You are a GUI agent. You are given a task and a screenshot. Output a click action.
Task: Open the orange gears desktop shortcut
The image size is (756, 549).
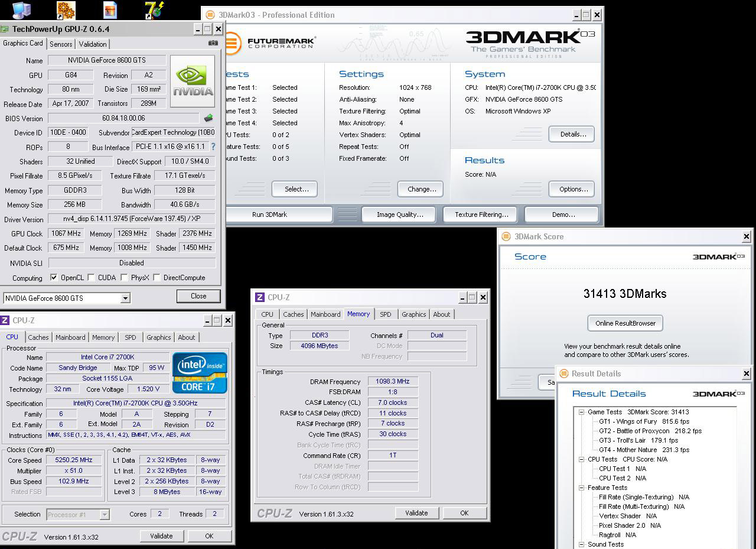(66, 9)
